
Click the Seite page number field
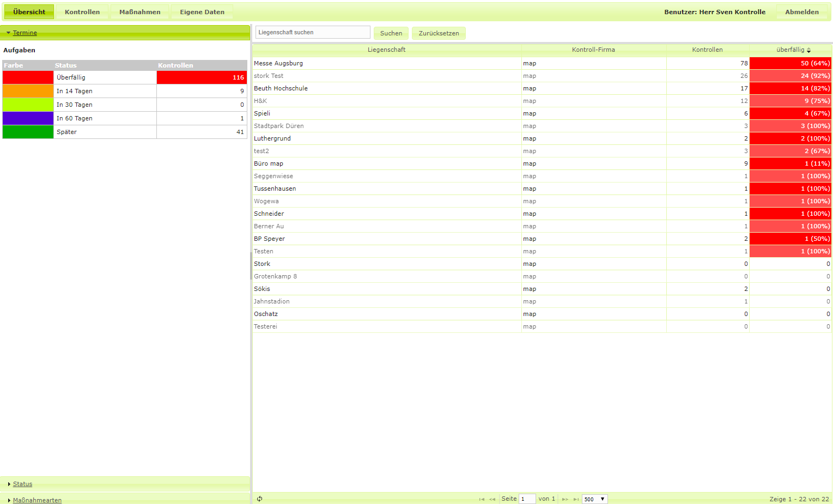point(527,499)
